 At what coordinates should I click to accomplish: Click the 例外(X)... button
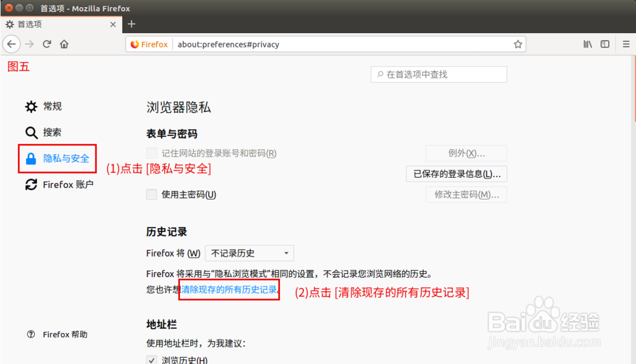[x=466, y=153]
